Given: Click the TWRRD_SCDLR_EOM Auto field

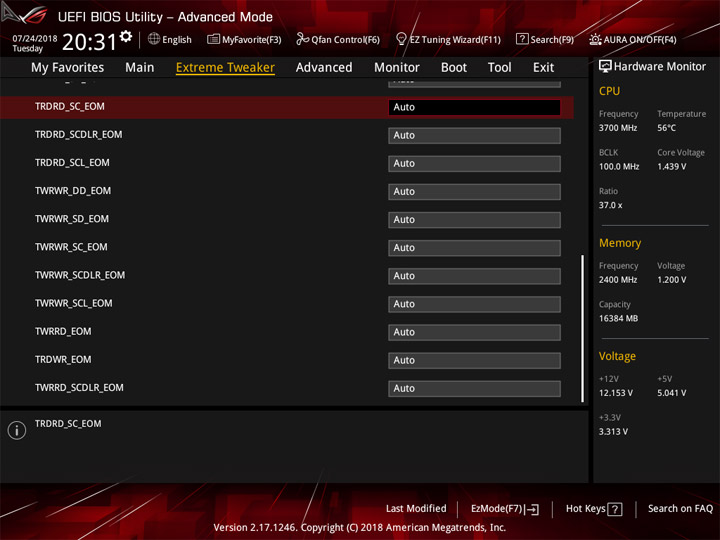Looking at the screenshot, I should 474,388.
